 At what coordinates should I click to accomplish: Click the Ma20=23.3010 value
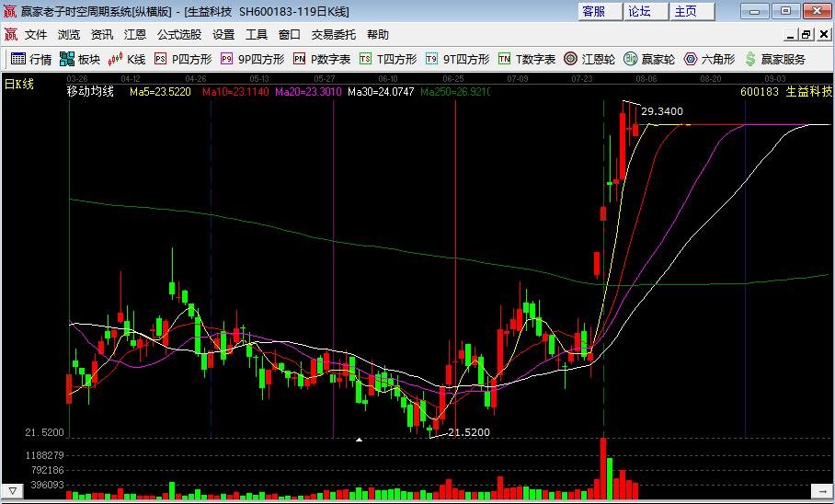[308, 92]
